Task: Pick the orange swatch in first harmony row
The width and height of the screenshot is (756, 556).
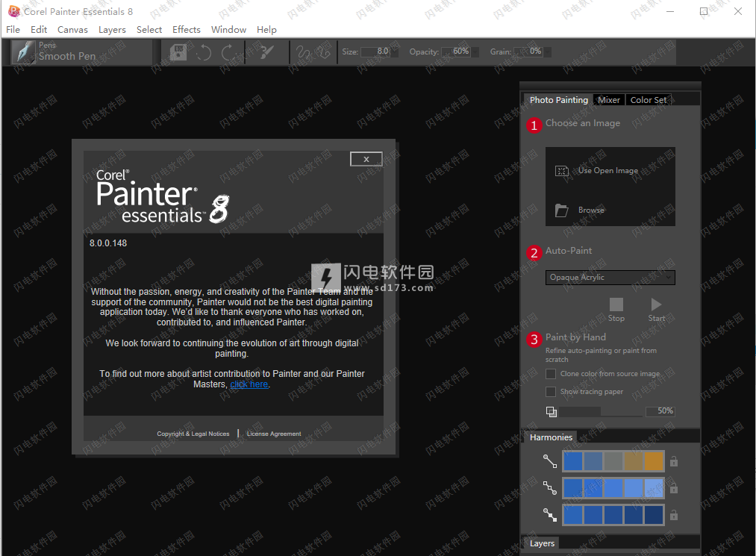Action: pyautogui.click(x=654, y=461)
